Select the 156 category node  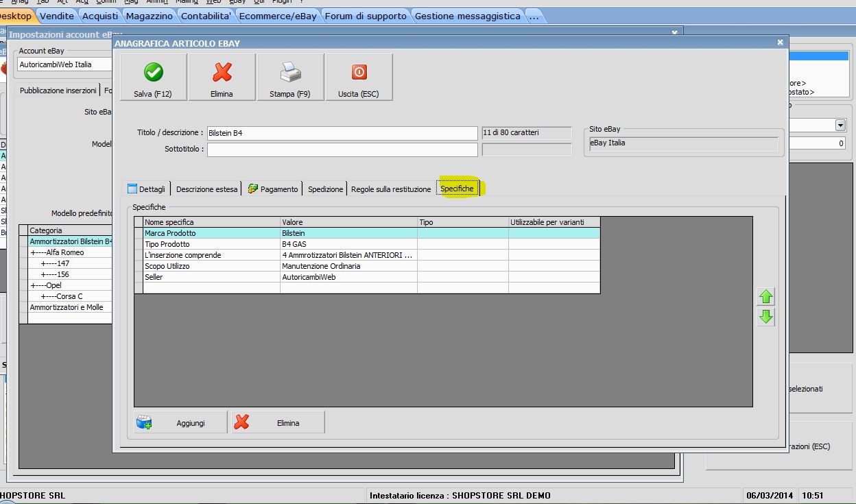(x=70, y=274)
